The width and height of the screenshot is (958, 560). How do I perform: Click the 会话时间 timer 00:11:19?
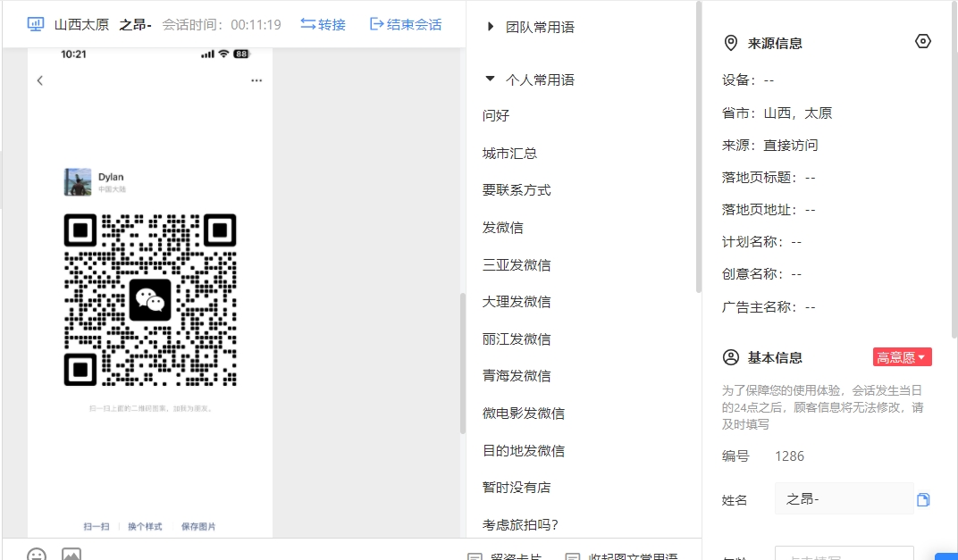pos(256,24)
